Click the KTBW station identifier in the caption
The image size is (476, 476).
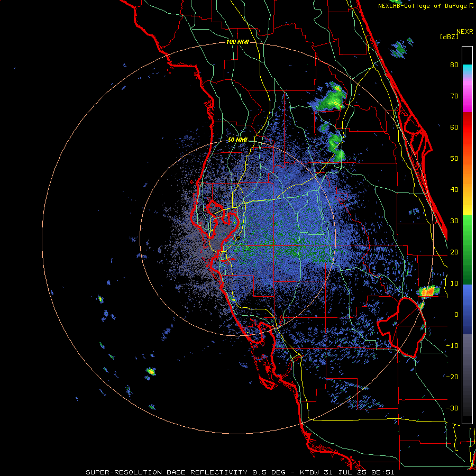[x=309, y=472]
